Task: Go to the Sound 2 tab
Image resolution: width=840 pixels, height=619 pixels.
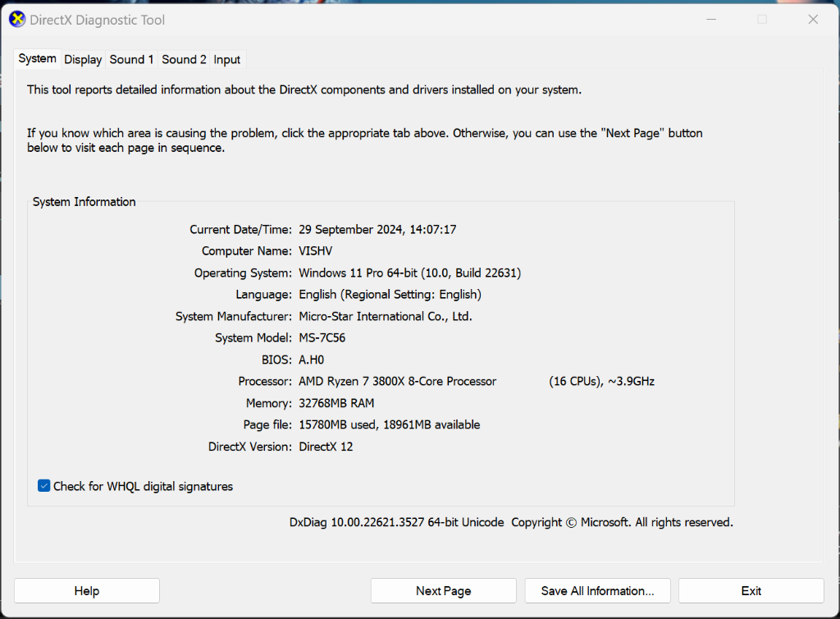Action: pos(184,59)
